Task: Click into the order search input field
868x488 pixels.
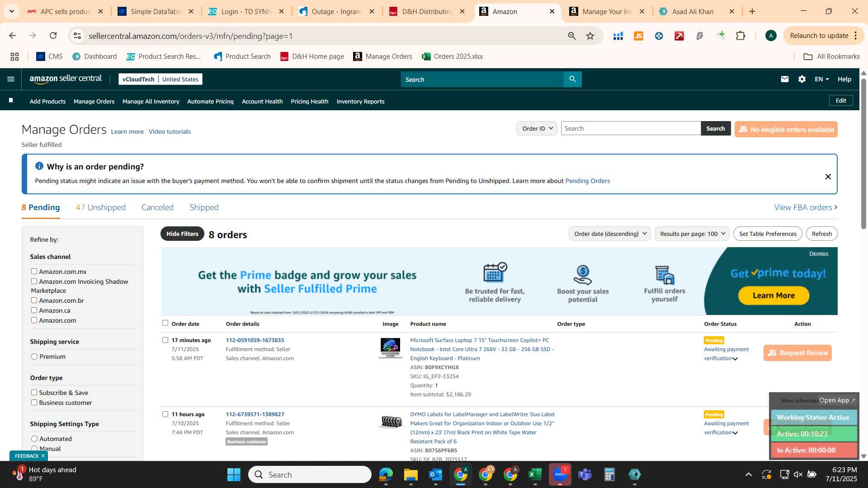Action: (631, 128)
